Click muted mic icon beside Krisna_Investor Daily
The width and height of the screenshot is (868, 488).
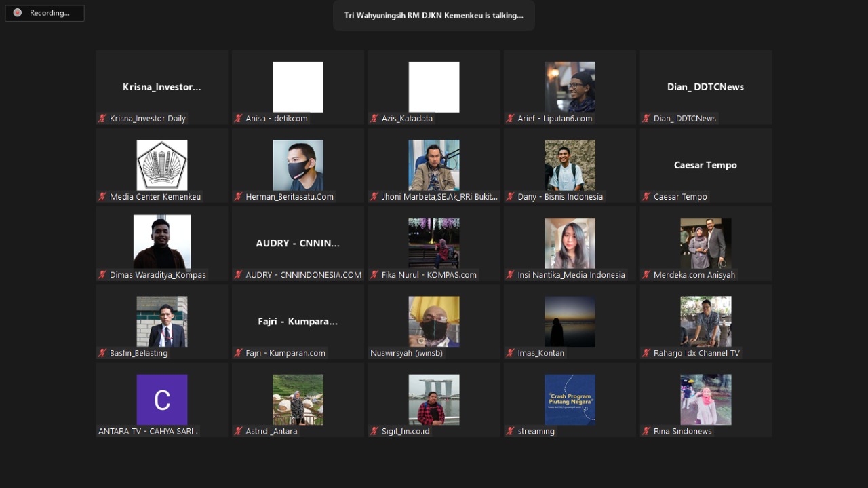pyautogui.click(x=103, y=119)
